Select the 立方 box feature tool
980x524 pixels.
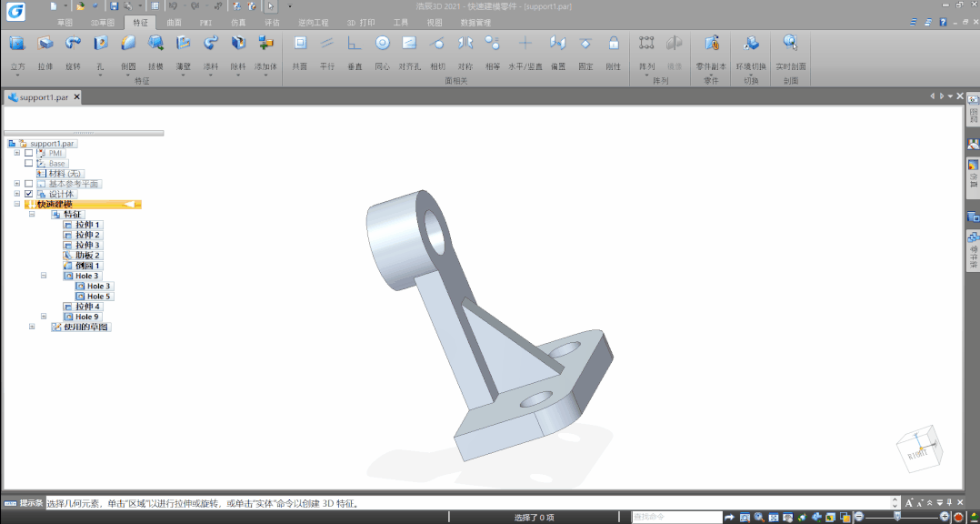17,51
